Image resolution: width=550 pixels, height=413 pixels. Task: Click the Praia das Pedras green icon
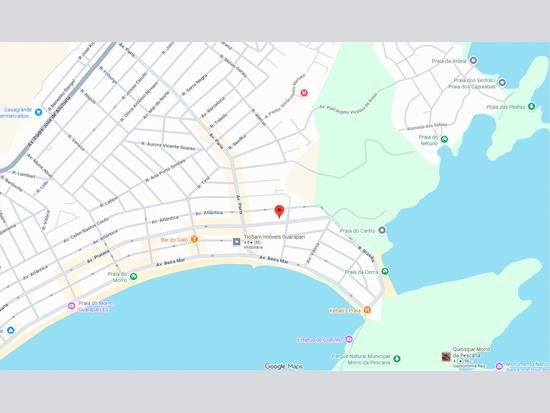click(x=532, y=106)
